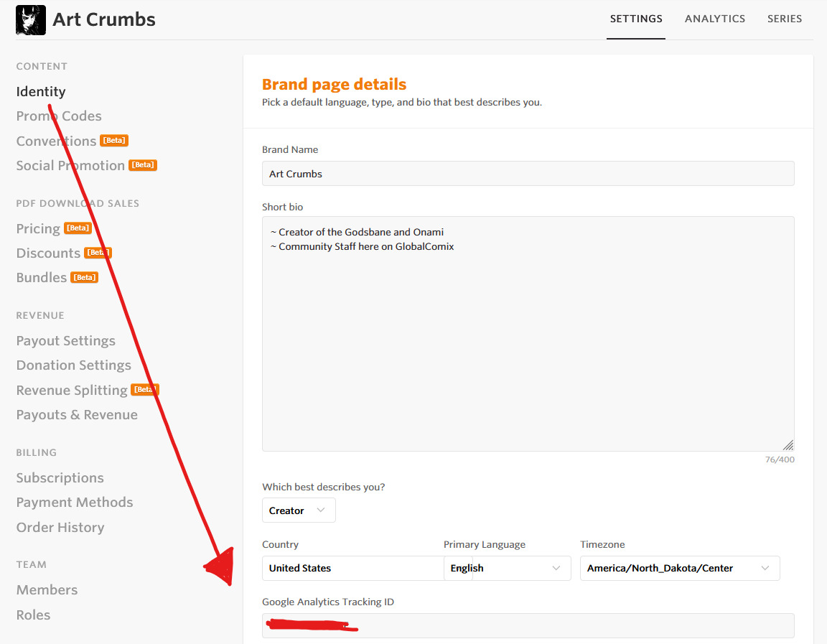Go to Revenue Splitting page

pyautogui.click(x=72, y=391)
